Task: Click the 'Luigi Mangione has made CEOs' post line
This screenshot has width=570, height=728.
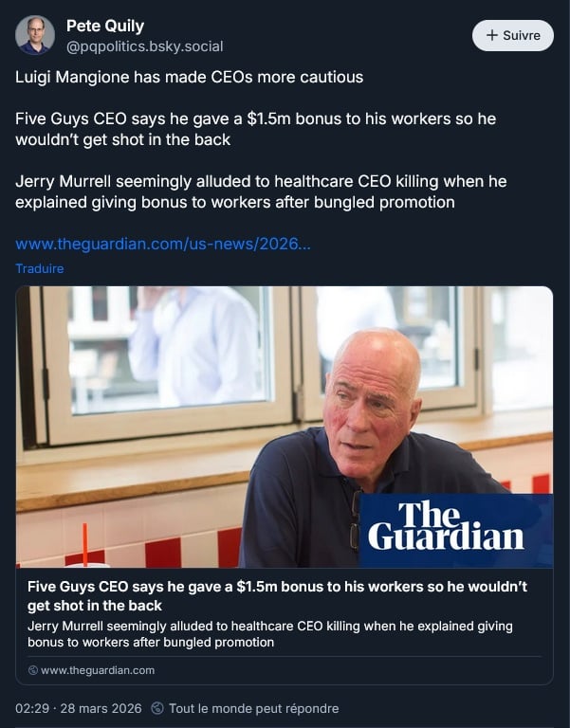Action: [x=190, y=77]
